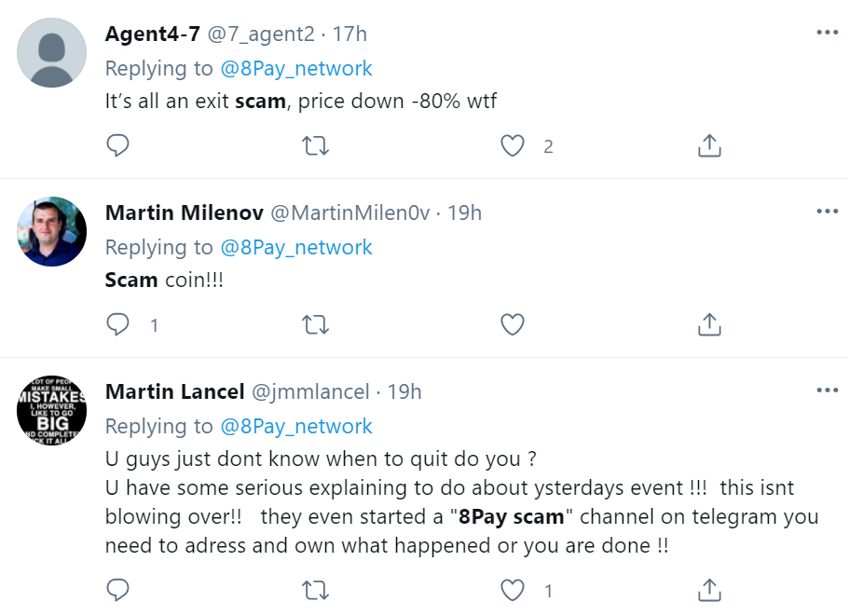Viewport: 849px width, 616px height.
Task: Reply to Martin Lancel's tweet
Action: tap(117, 590)
